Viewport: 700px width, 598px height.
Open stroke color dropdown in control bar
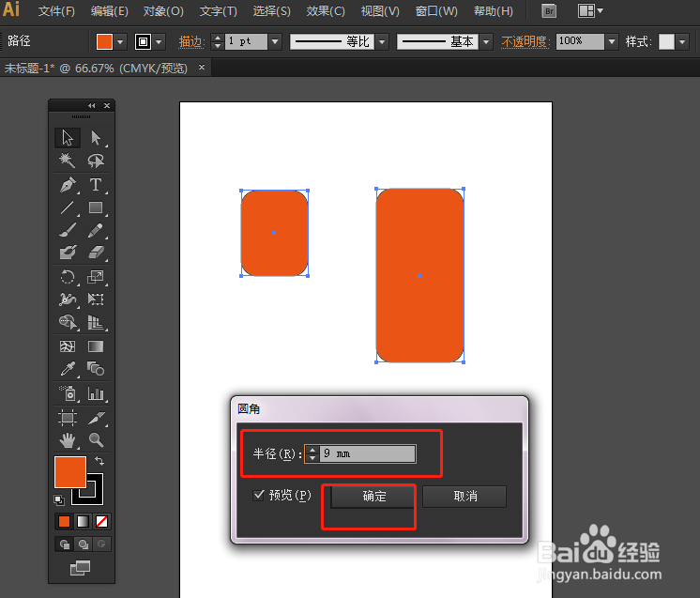pos(160,42)
